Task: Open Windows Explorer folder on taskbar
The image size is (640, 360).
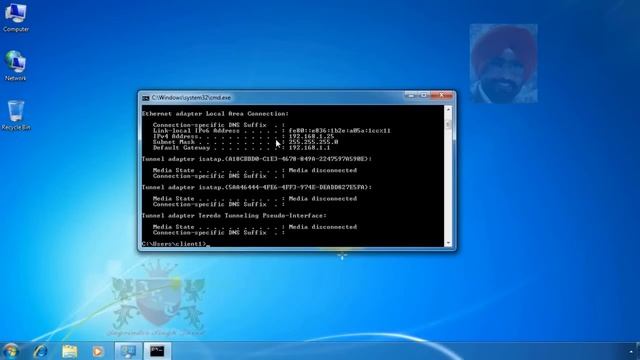Action: [69, 351]
